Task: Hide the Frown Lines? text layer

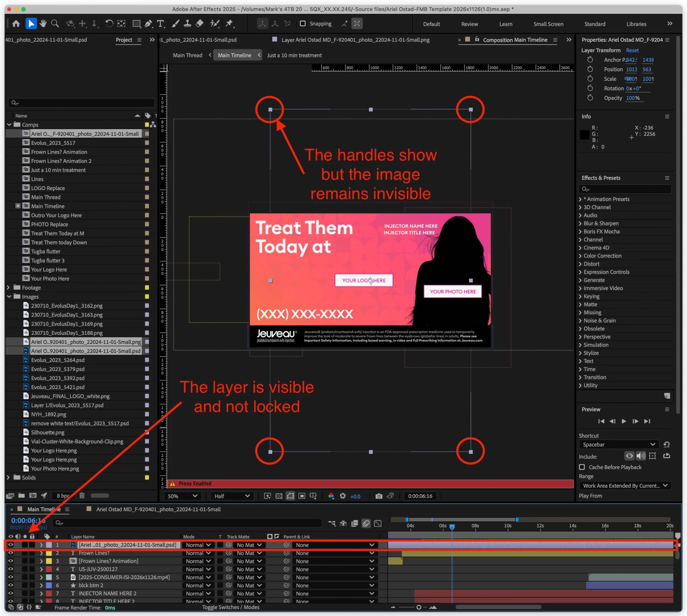Action: (10, 553)
